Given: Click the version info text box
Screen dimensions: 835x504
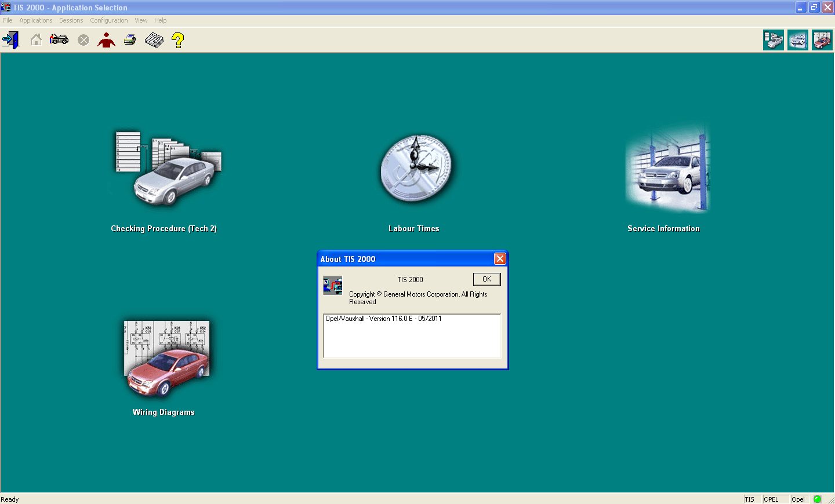Looking at the screenshot, I should click(412, 336).
